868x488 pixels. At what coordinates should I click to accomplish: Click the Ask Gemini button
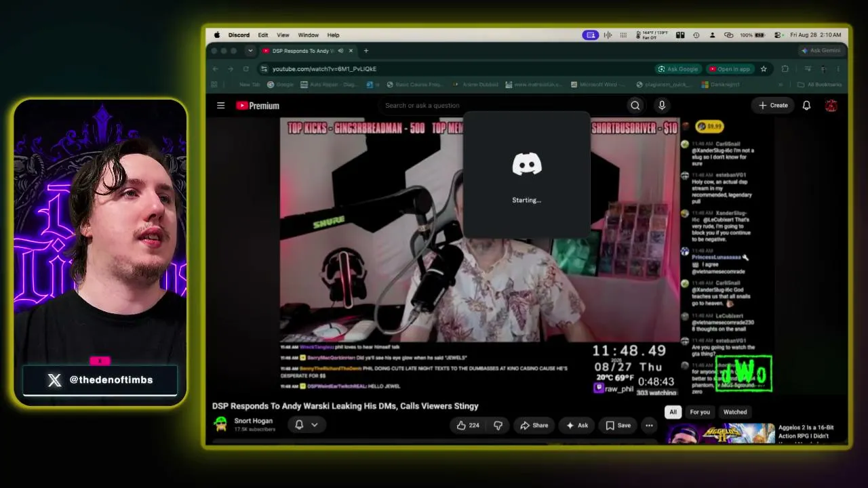coord(821,51)
